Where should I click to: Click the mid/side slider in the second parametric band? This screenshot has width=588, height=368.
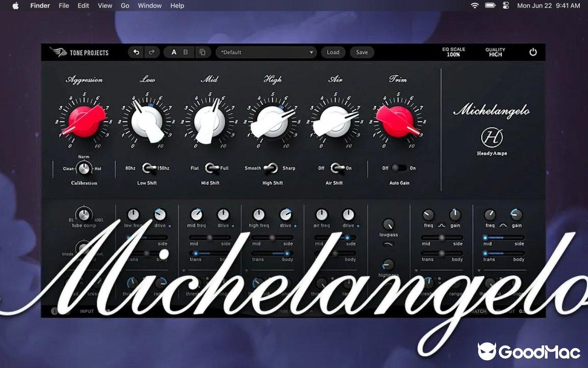pyautogui.click(x=503, y=238)
